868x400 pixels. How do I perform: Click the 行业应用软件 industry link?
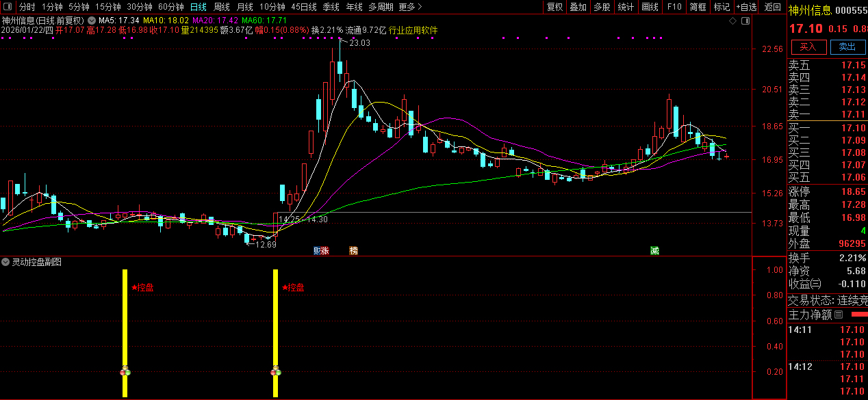413,30
